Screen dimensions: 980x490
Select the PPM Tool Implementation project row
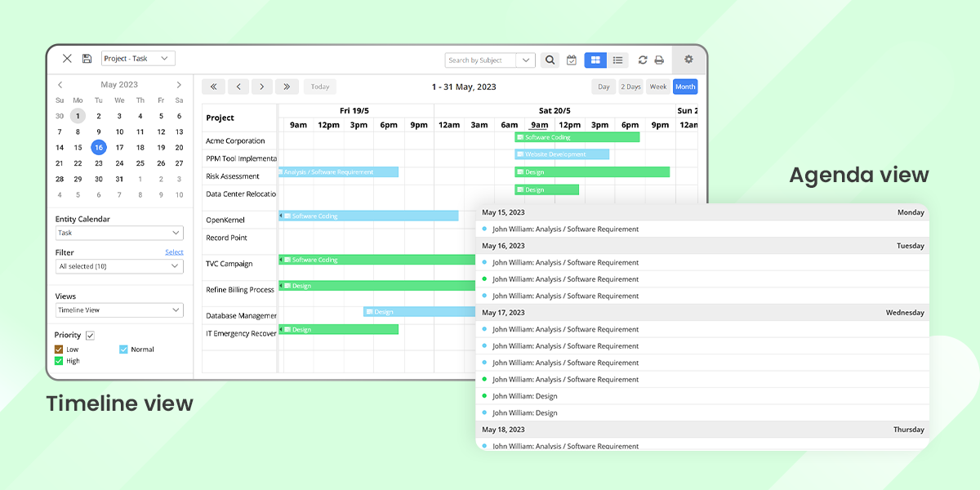tap(239, 158)
